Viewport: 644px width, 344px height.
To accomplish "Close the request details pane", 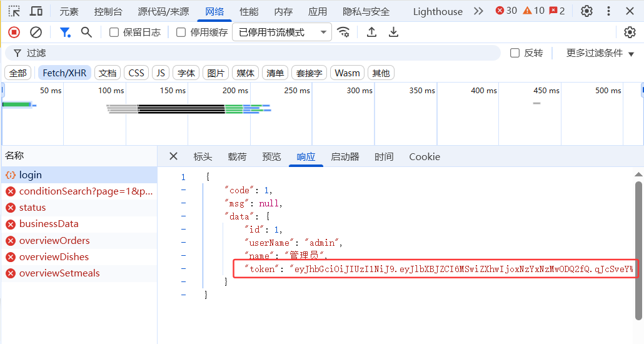I will pos(173,156).
